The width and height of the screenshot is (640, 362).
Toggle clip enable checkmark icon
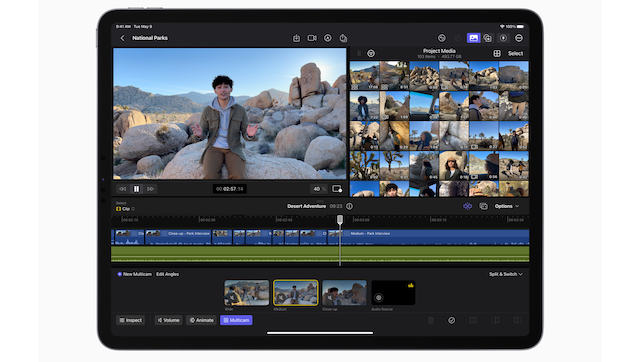[451, 320]
